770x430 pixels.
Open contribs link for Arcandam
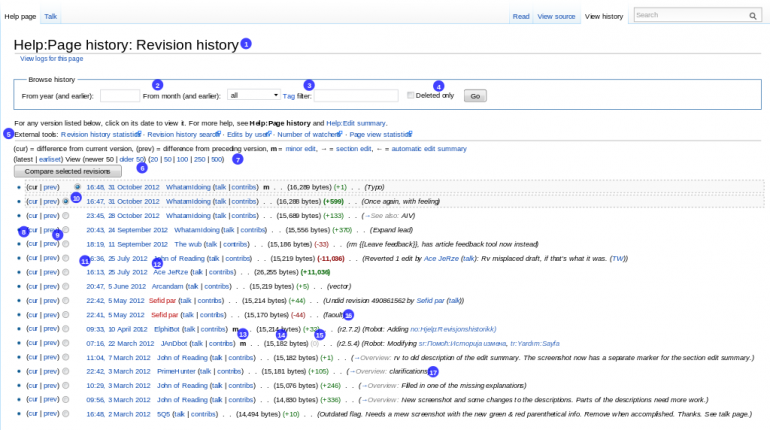pos(217,286)
